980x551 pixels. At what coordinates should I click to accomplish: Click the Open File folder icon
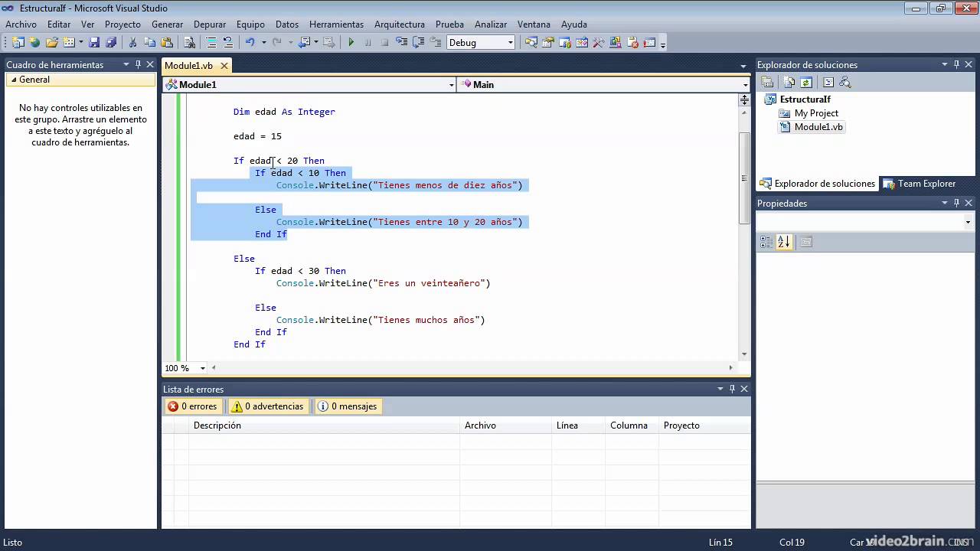pyautogui.click(x=51, y=43)
